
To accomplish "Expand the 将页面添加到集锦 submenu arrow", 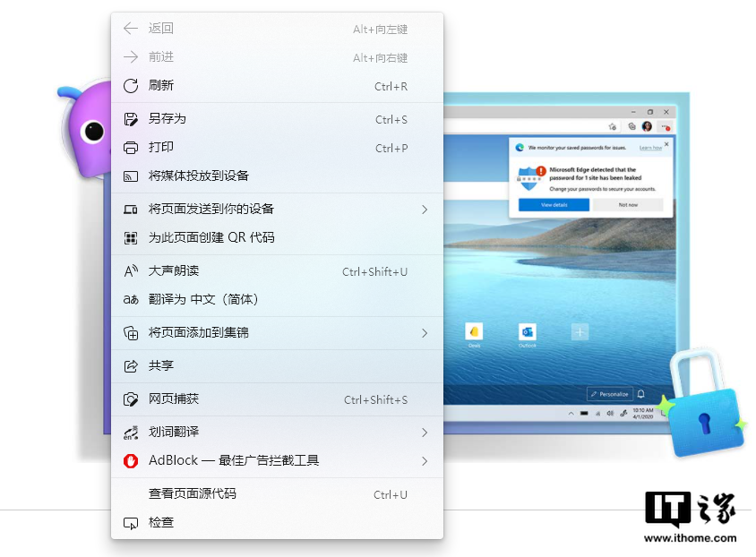I will click(x=425, y=333).
